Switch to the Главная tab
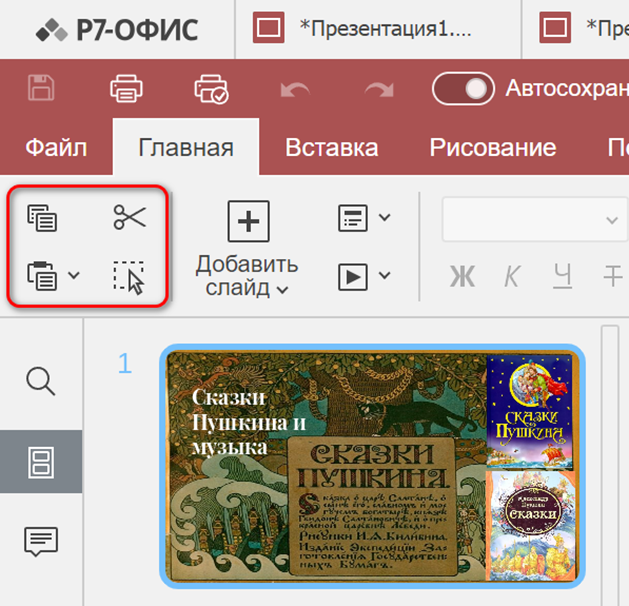The width and height of the screenshot is (629, 606). 186,147
